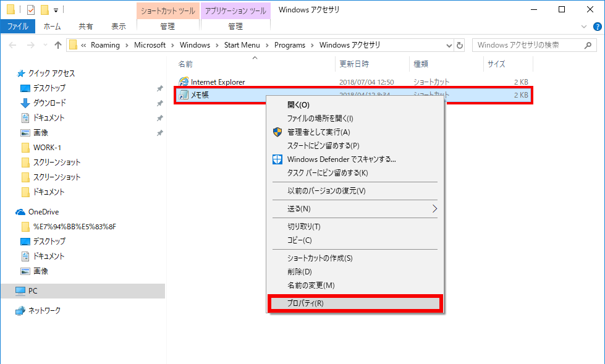Image resolution: width=605 pixels, height=364 pixels.
Task: Switch to the ホーム ribbon tab
Action: [52, 26]
